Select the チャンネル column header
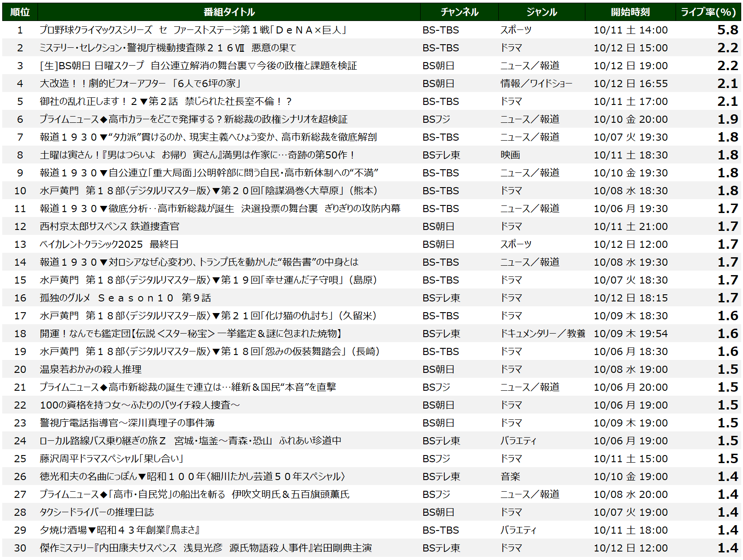 (x=459, y=12)
